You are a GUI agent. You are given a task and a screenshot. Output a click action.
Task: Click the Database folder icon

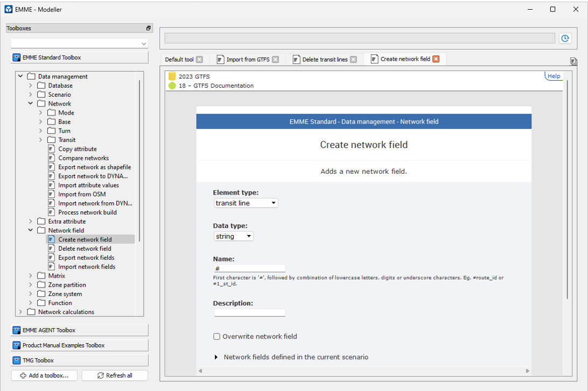coord(41,86)
